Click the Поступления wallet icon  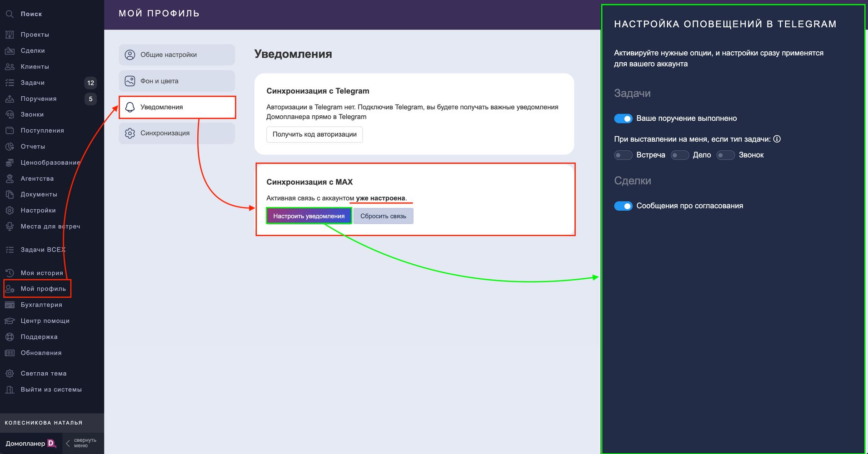point(10,130)
